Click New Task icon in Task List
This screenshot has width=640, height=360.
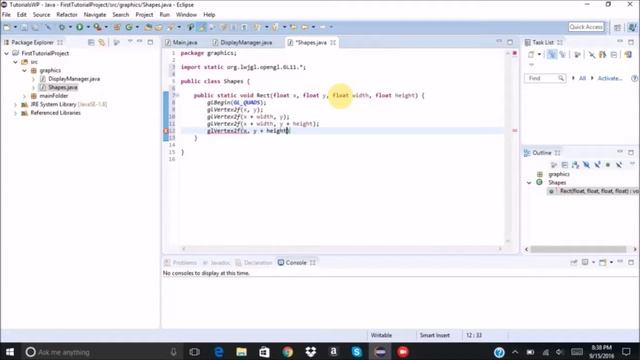[531, 54]
